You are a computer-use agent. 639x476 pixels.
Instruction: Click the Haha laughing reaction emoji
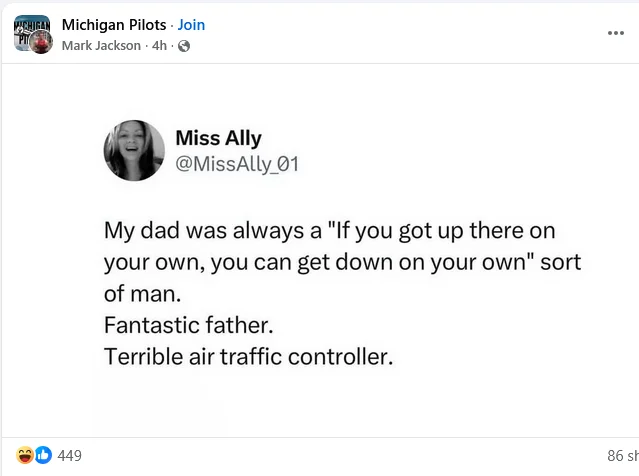25,456
